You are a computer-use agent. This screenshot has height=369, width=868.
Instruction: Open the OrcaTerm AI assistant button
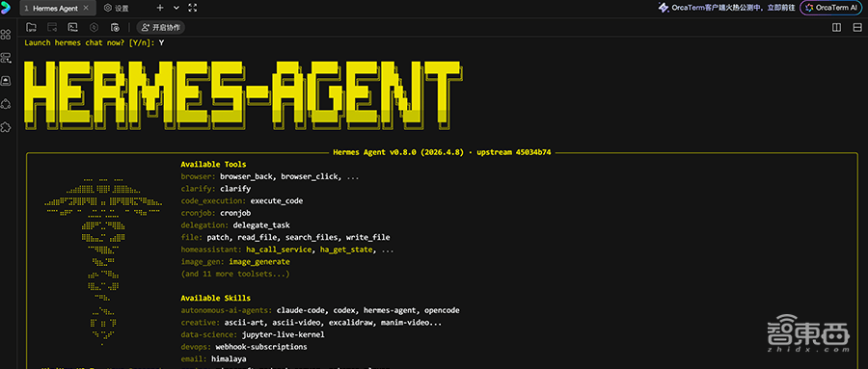pyautogui.click(x=831, y=8)
